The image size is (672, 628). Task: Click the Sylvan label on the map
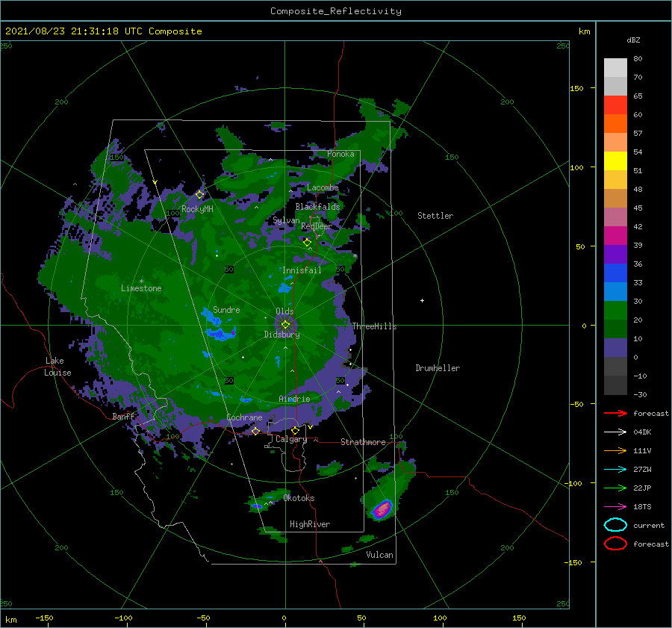click(x=286, y=220)
